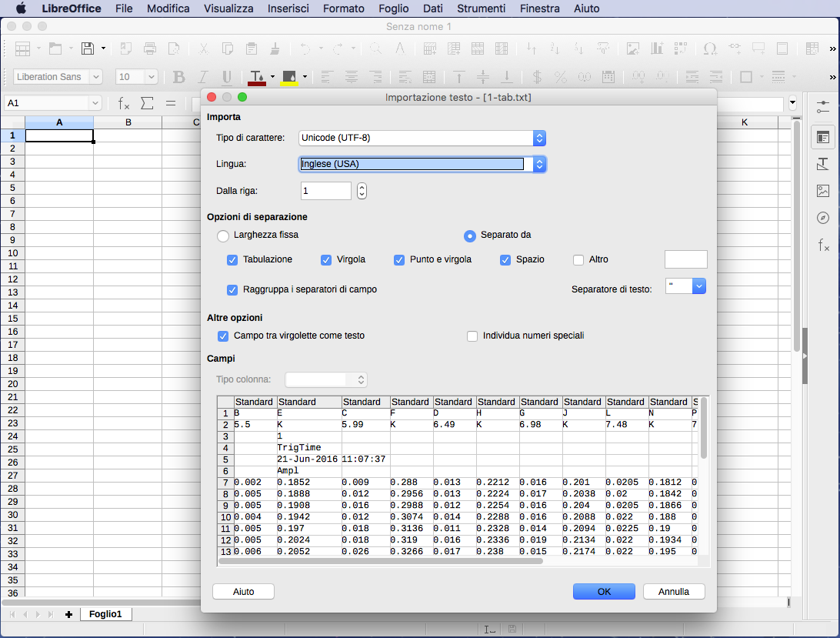Click the Dalla riga number field

click(325, 191)
